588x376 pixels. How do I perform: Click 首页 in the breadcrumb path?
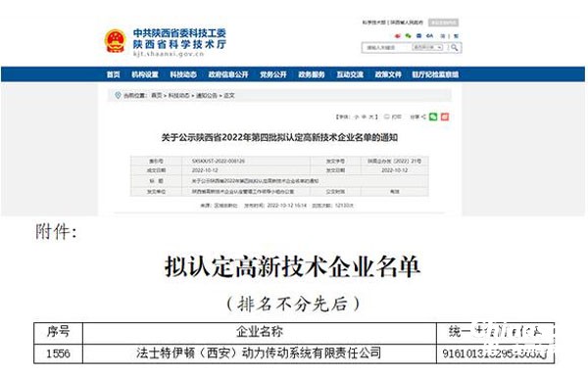[157, 96]
